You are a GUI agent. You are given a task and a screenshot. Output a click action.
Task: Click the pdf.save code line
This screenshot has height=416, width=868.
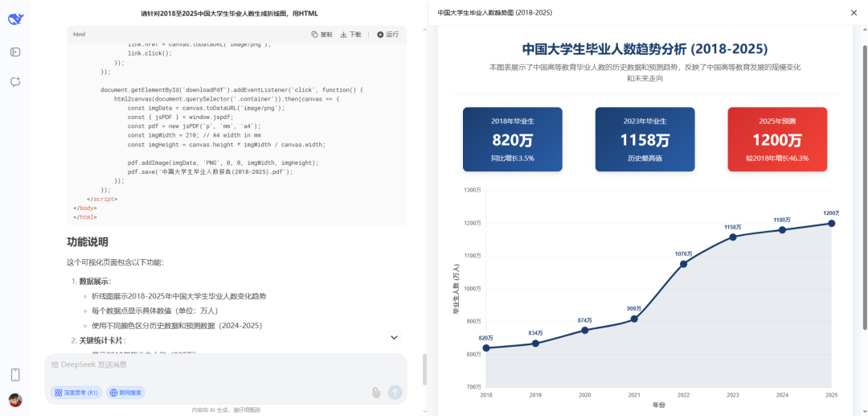point(210,171)
